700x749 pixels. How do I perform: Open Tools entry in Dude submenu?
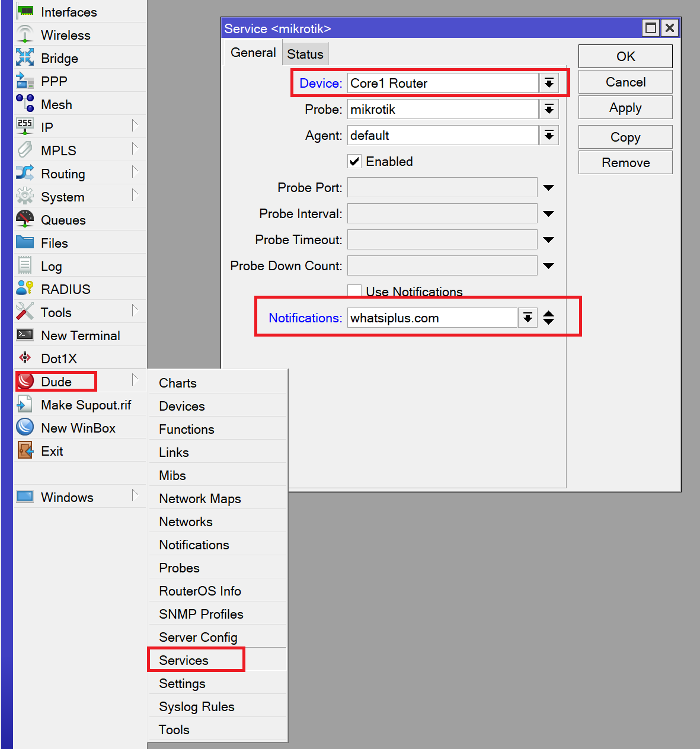tap(218, 729)
